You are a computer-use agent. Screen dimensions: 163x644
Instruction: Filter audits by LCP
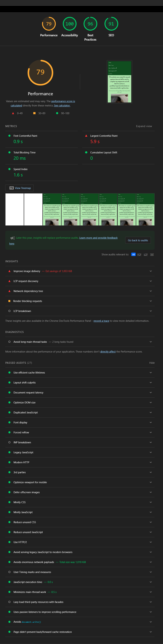coord(146,255)
